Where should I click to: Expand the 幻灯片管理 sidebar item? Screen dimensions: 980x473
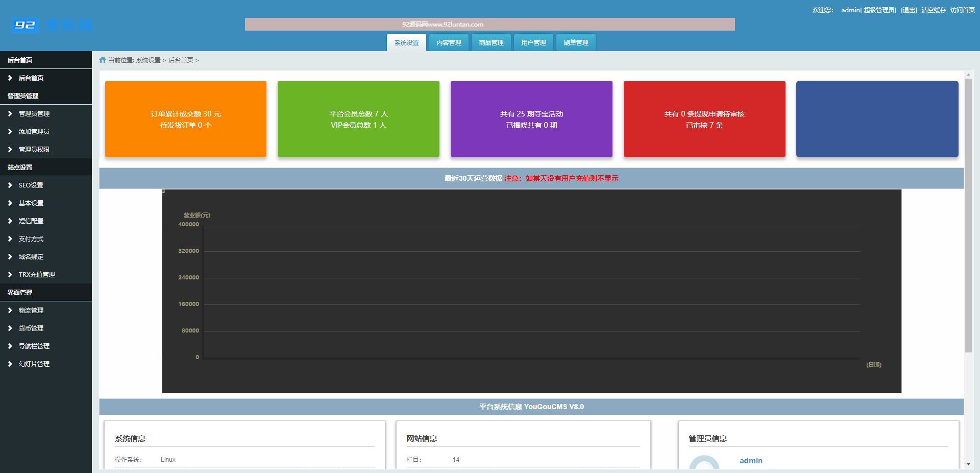pyautogui.click(x=34, y=364)
